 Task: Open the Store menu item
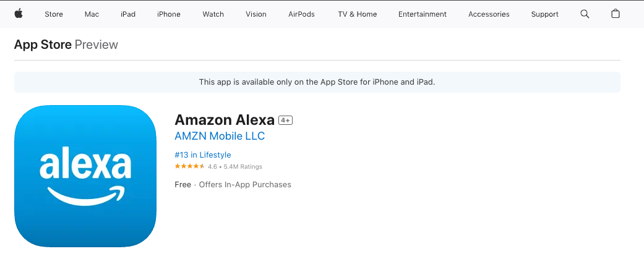(54, 14)
